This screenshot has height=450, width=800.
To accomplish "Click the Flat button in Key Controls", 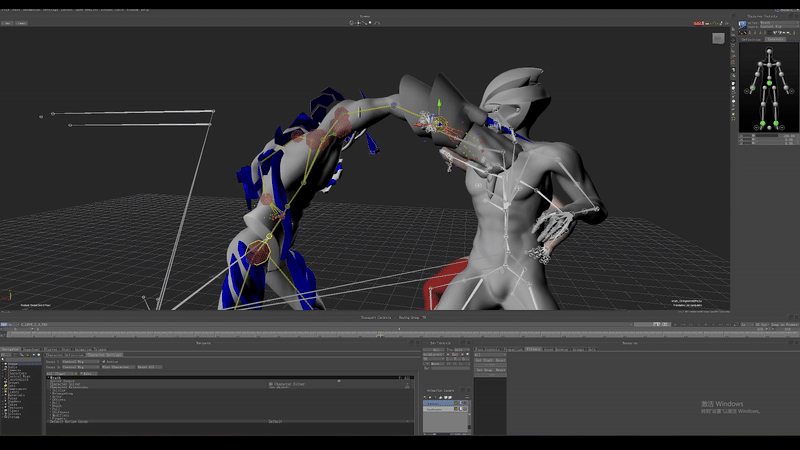I will click(457, 359).
